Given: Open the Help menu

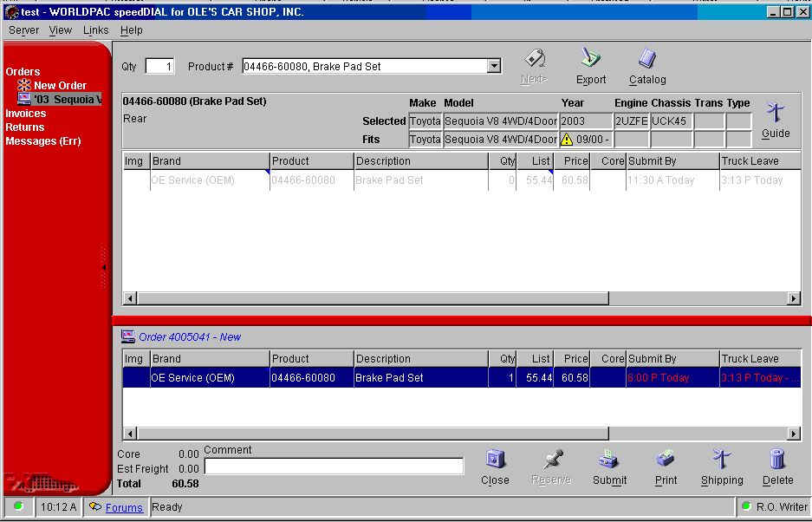Looking at the screenshot, I should pos(132,30).
